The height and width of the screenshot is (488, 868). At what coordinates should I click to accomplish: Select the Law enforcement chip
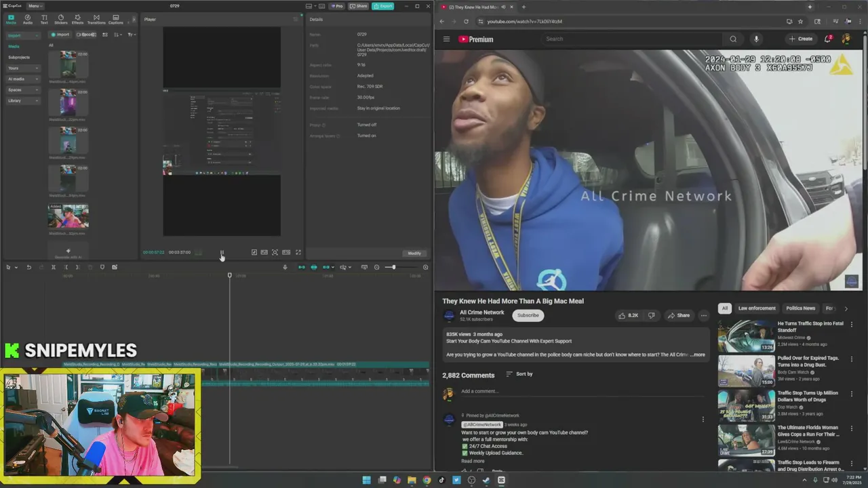(756, 308)
